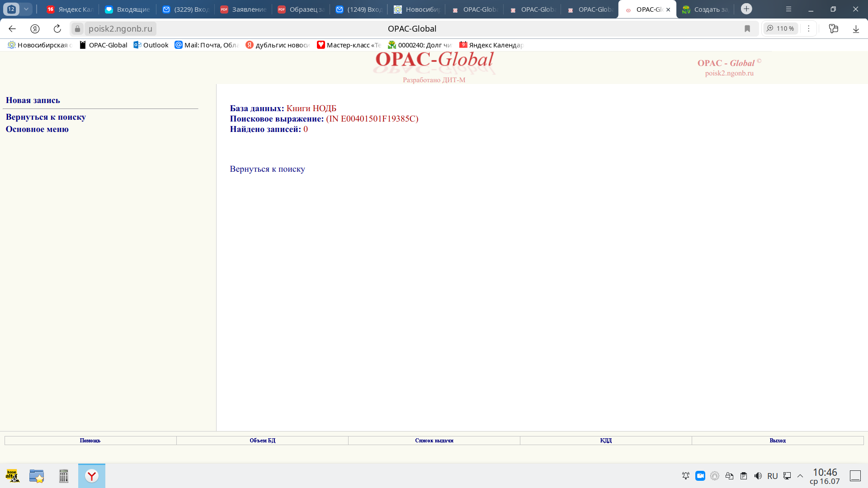Switch to the Заявление PDF tab
868x488 pixels.
click(243, 9)
